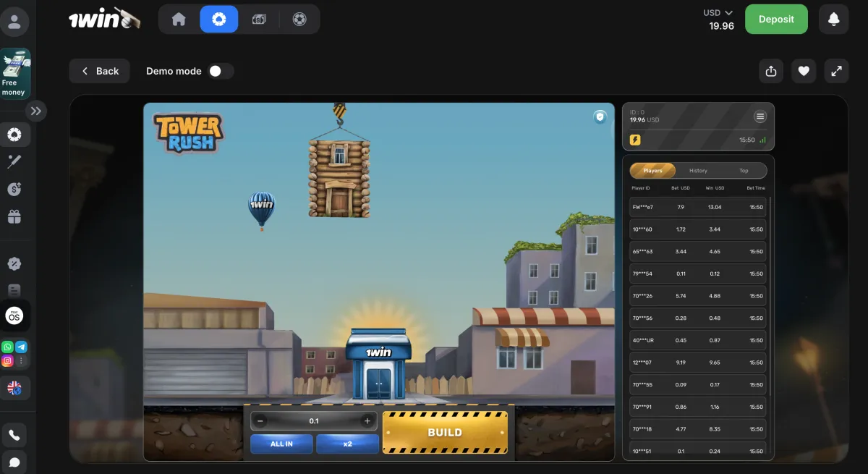Click the share icon above the game
Viewport: 868px width, 474px height.
[770, 71]
